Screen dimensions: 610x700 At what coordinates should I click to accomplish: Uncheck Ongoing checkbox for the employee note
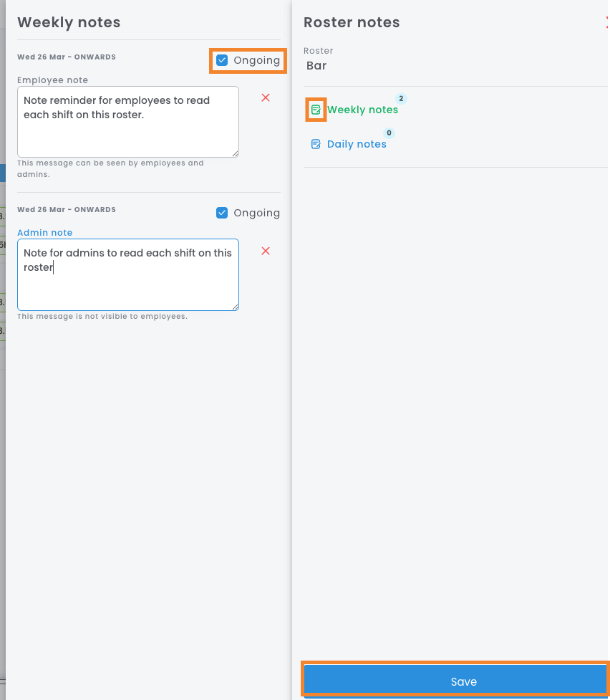click(222, 60)
